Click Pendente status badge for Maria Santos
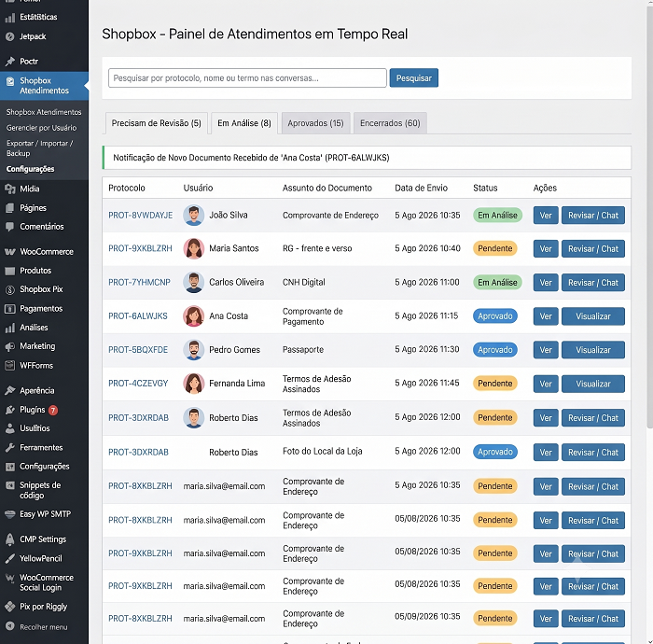The width and height of the screenshot is (653, 644). pyautogui.click(x=494, y=248)
